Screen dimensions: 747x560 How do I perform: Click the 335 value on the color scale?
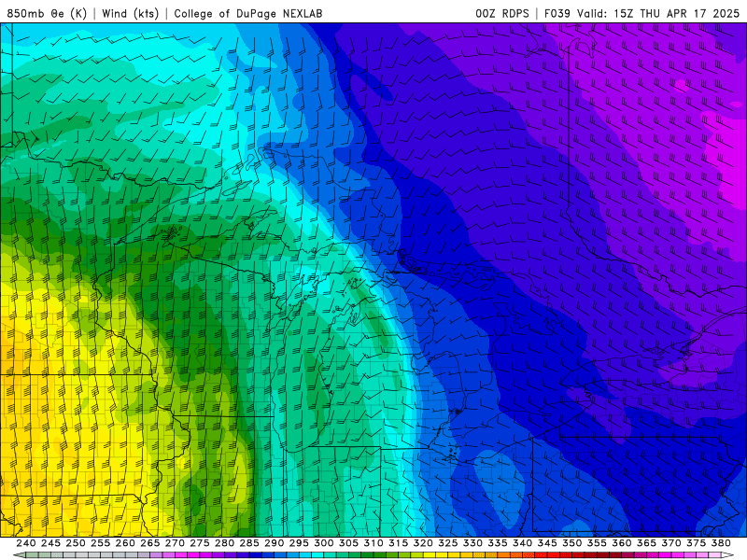(x=498, y=543)
